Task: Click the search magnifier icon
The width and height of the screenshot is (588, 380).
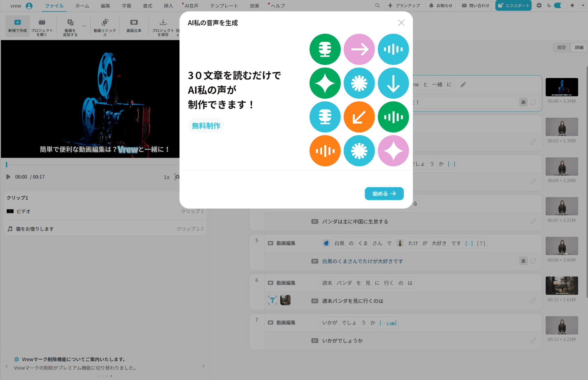Action: (x=377, y=5)
